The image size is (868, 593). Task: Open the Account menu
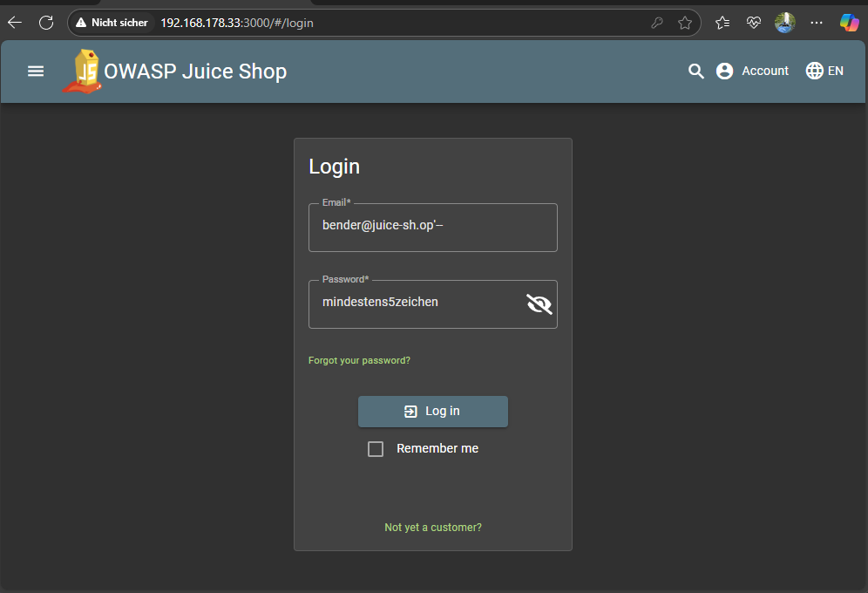[751, 71]
